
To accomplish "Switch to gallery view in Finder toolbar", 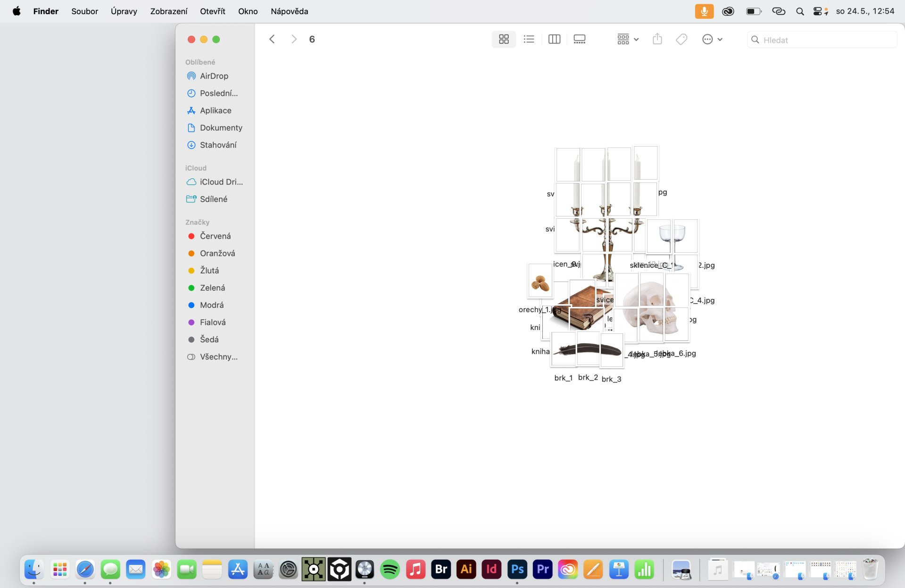I will pos(579,39).
